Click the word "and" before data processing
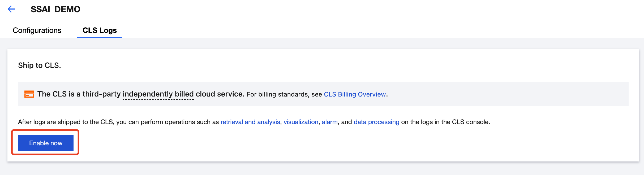Screen dimensions: 644x175 [346, 122]
